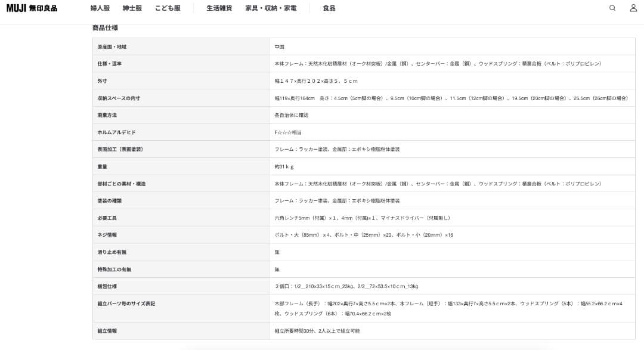The image size is (644, 350).
Task: Click the 原産国・地域 row label
Action: tap(112, 47)
